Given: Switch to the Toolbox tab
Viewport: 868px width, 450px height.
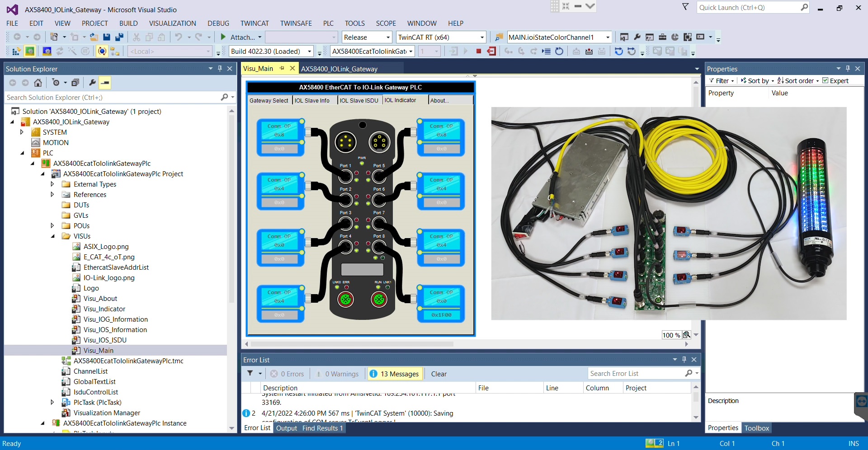Looking at the screenshot, I should [757, 428].
